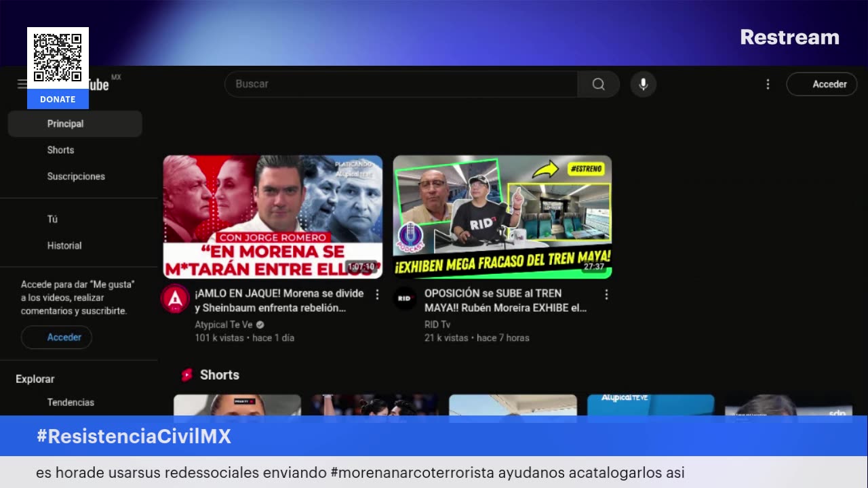The height and width of the screenshot is (488, 868).
Task: Click the Explorar section heading
Action: [x=35, y=379]
